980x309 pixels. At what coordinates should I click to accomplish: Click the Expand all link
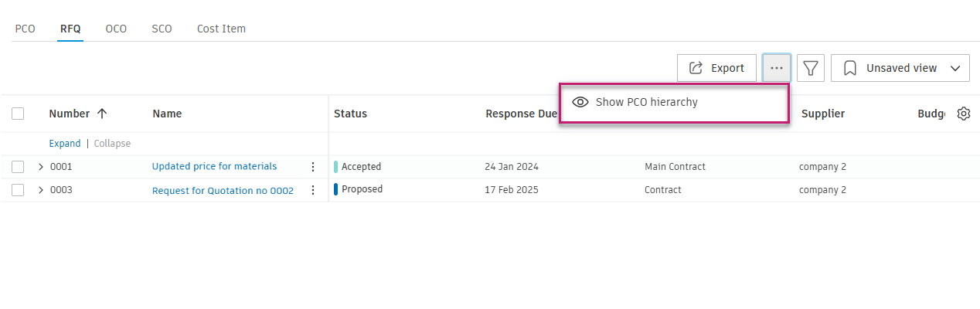(65, 144)
